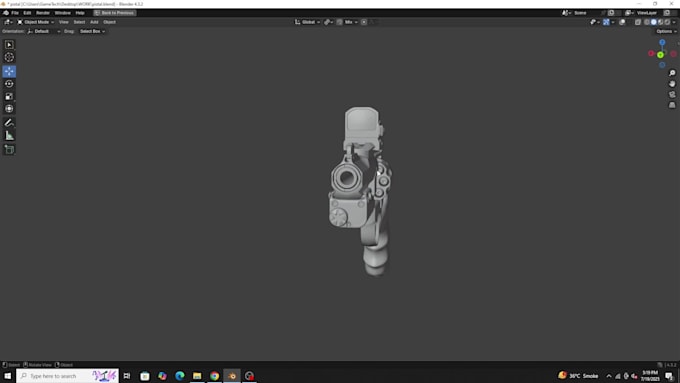Switch to material preview shading
This screenshot has width=680, height=383.
660,22
